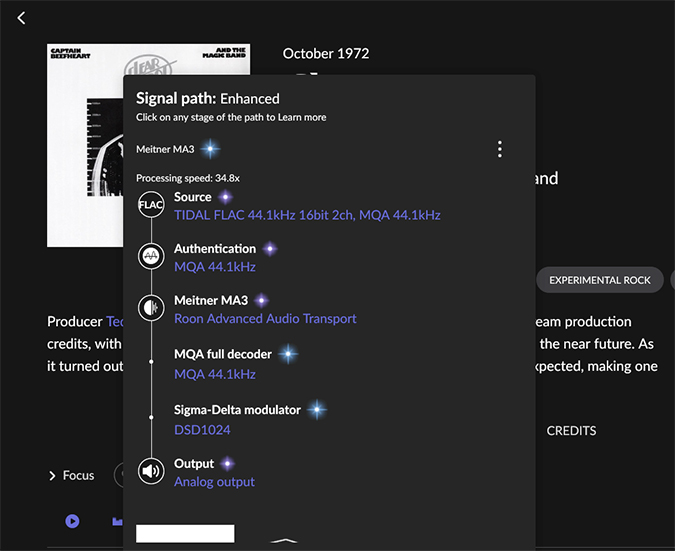This screenshot has height=551, width=675.
Task: Click the Roon Advanced Audio Transport link
Action: 265,319
